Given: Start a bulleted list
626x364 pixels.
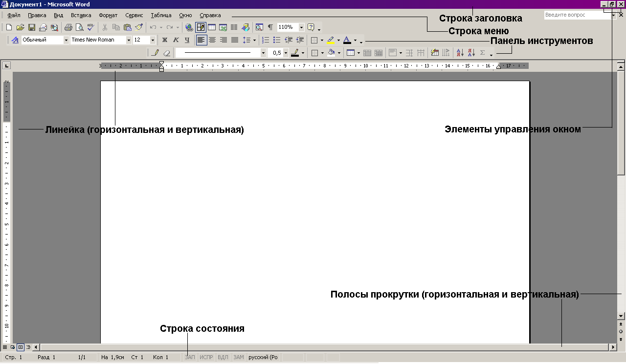Looking at the screenshot, I should tap(277, 40).
